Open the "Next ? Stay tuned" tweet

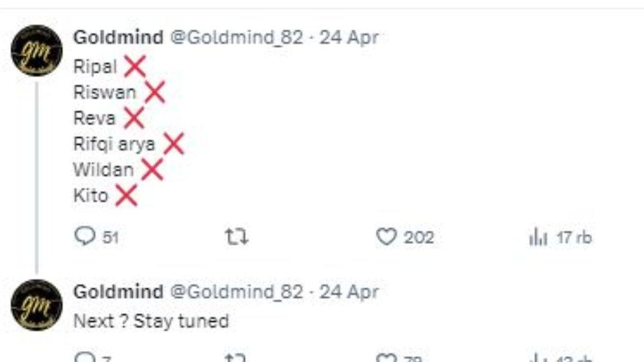pos(151,321)
